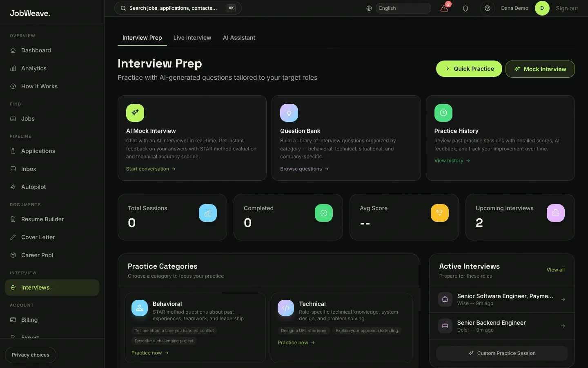Open Billing in the sidebar

click(x=52, y=320)
